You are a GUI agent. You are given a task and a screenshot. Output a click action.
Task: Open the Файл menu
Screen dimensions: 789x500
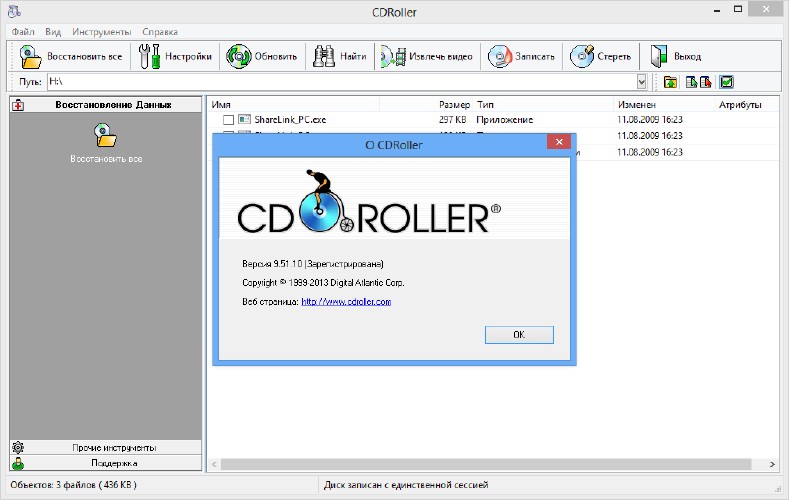23,32
